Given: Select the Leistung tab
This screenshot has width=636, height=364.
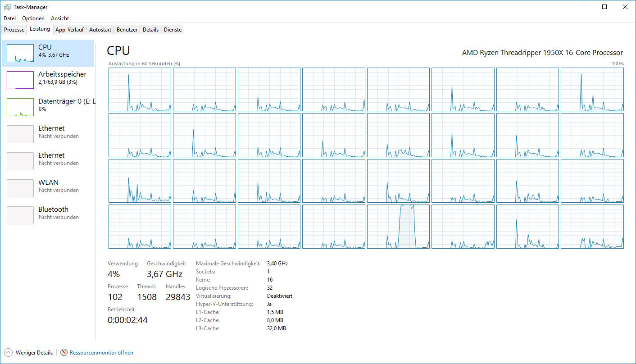Looking at the screenshot, I should (40, 29).
